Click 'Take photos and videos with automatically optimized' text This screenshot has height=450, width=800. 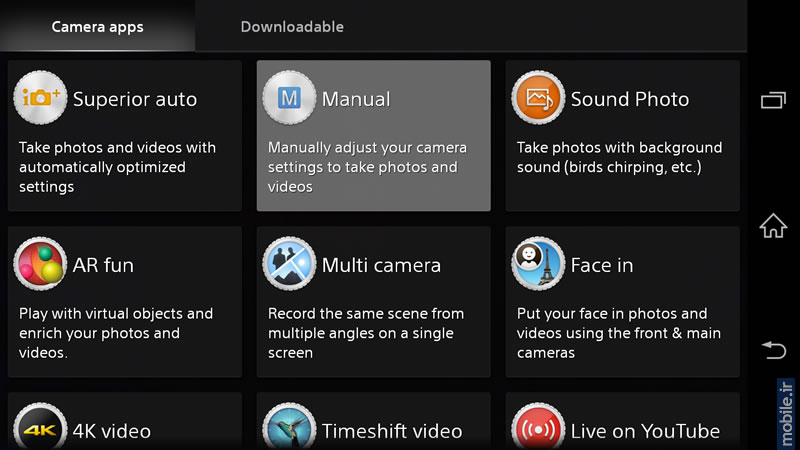[117, 167]
